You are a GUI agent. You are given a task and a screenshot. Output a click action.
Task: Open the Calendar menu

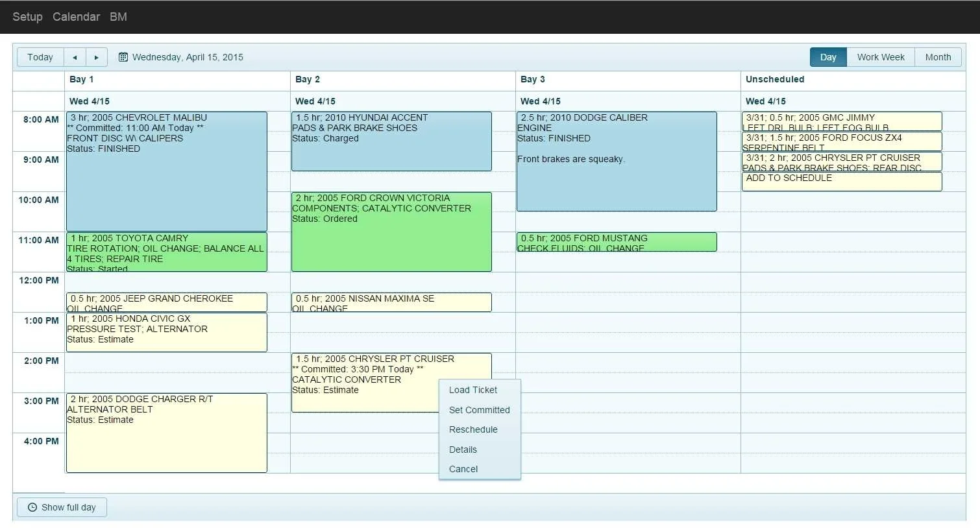(x=77, y=17)
